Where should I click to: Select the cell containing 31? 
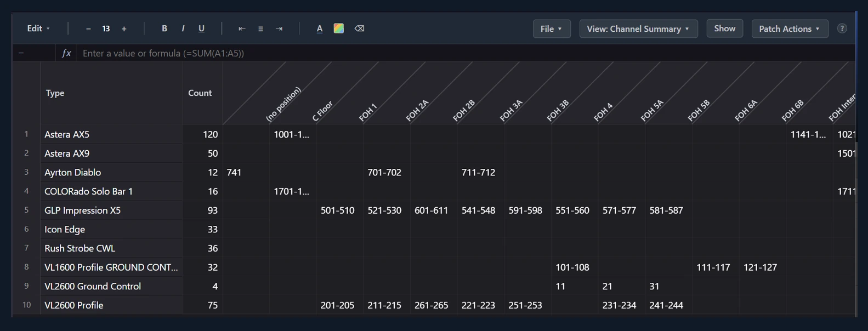[x=668, y=286]
